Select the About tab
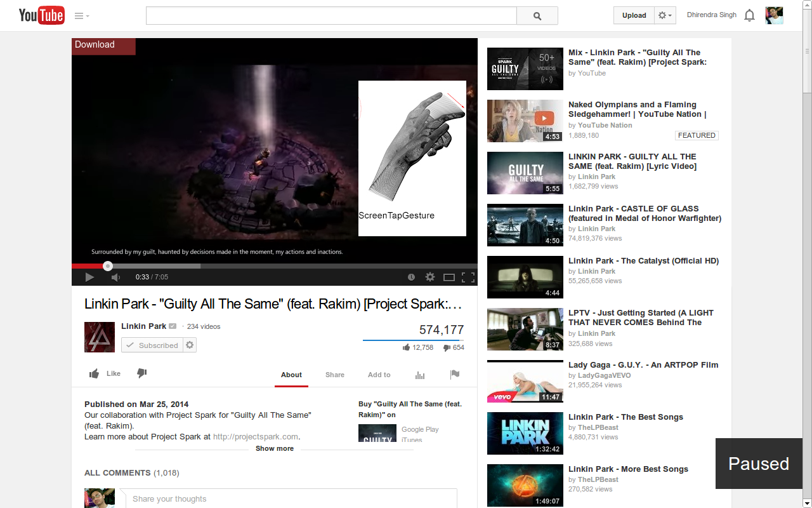This screenshot has height=508, width=812. click(x=291, y=375)
